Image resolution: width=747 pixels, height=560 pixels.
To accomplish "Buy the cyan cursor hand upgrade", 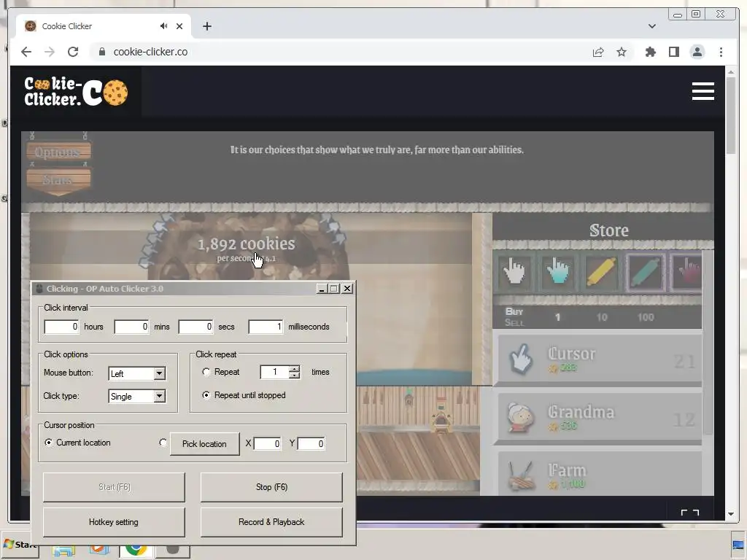I will (x=558, y=272).
